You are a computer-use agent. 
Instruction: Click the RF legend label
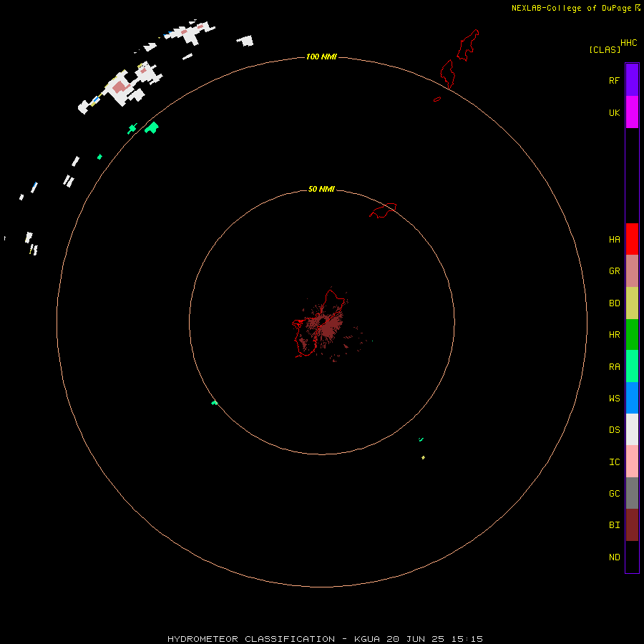614,80
